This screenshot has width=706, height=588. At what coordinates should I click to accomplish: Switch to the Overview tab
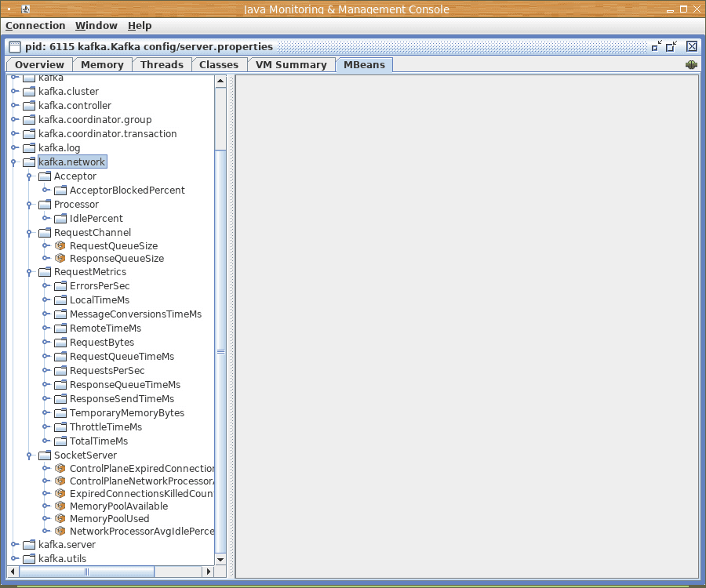[39, 65]
